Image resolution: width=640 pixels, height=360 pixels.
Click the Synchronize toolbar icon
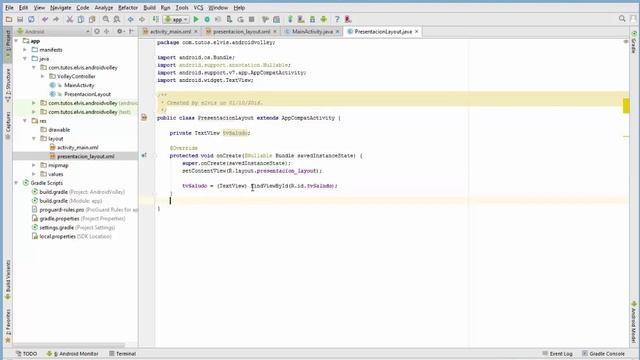31,19
